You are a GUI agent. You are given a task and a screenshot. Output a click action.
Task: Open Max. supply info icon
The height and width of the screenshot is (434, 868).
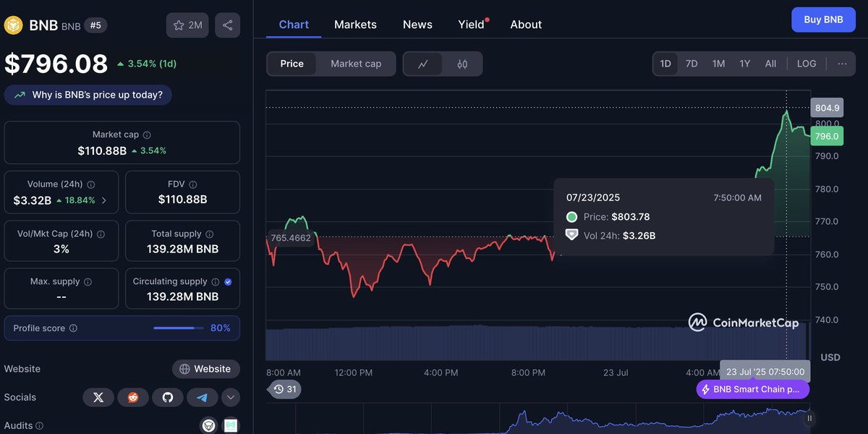coord(88,282)
